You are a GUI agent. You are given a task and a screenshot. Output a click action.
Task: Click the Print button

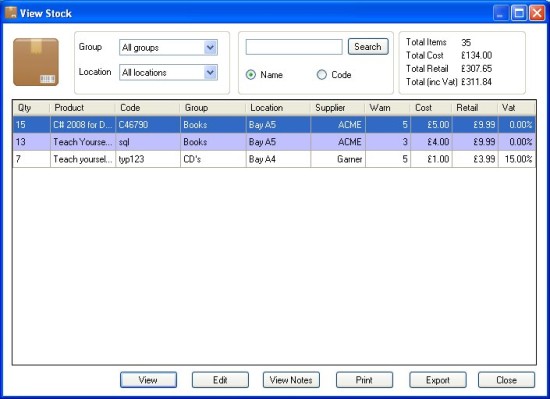tap(364, 380)
